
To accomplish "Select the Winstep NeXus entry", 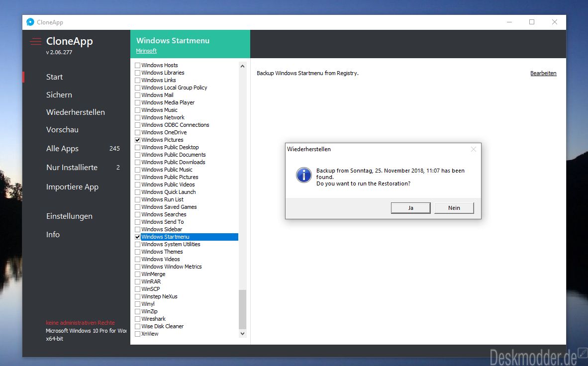I will [159, 296].
